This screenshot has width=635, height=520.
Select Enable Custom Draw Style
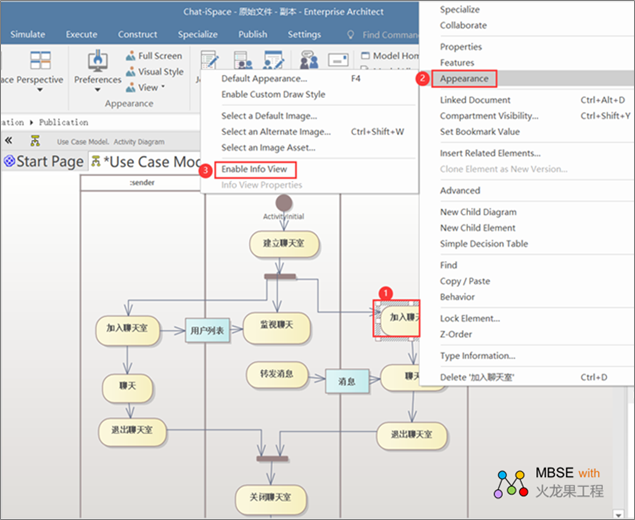click(273, 94)
